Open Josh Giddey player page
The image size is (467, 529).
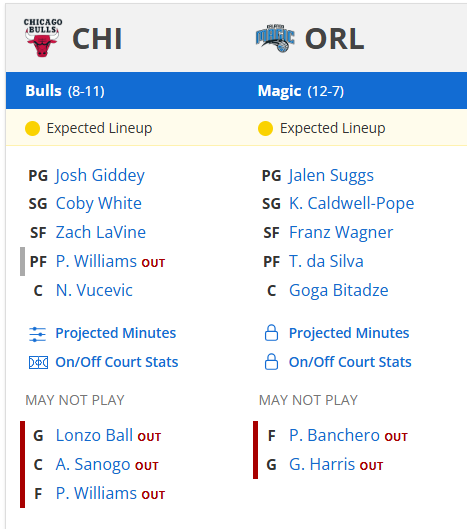[x=100, y=176]
